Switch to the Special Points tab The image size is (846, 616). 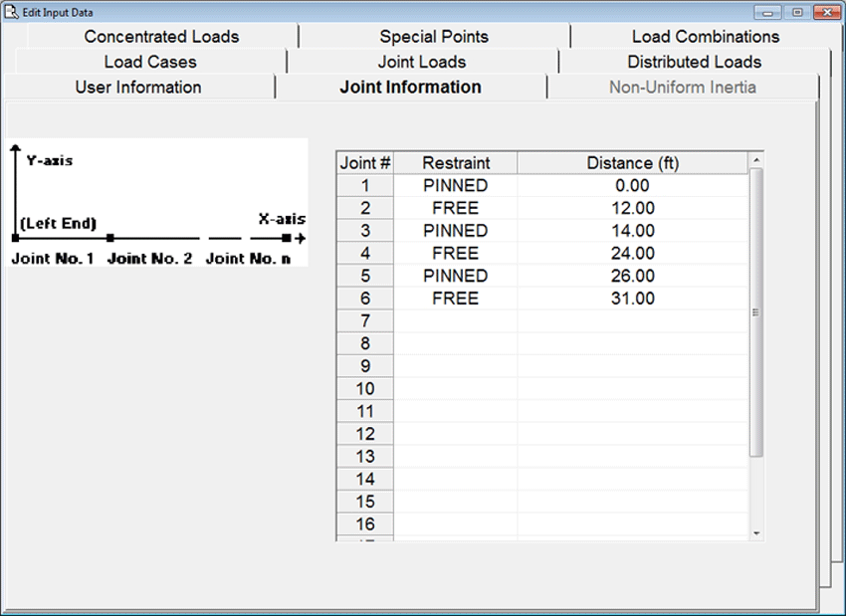pos(434,37)
